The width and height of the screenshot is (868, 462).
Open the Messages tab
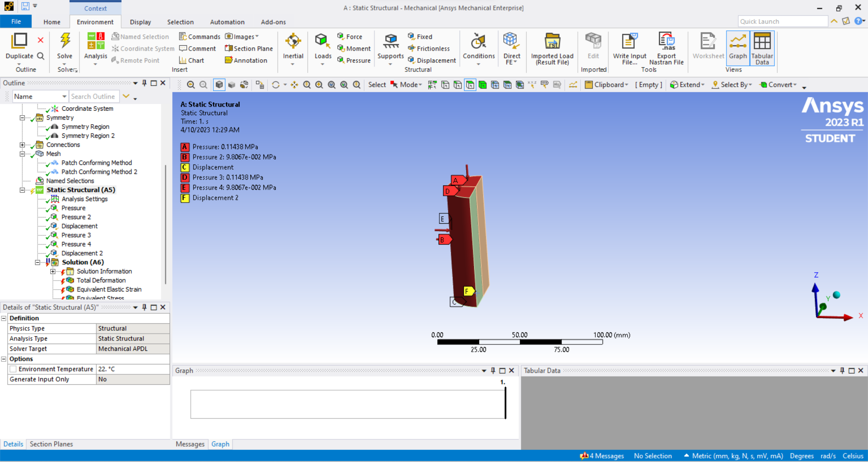click(x=190, y=444)
